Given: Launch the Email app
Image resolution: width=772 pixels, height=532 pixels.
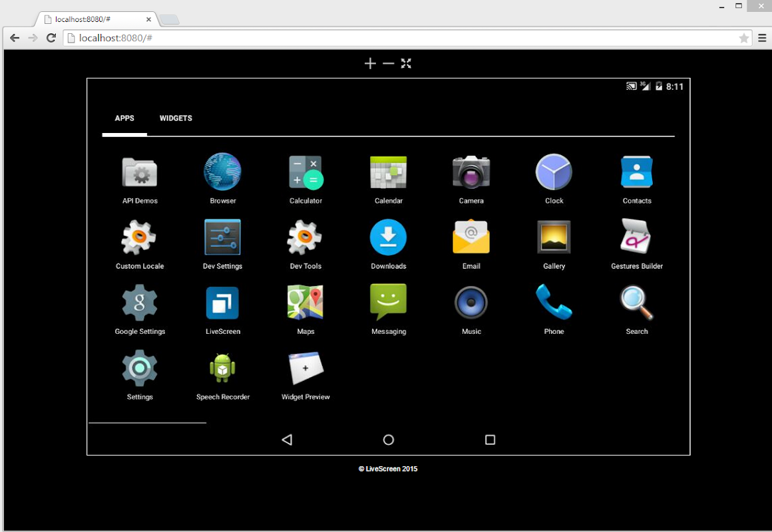Looking at the screenshot, I should pyautogui.click(x=471, y=237).
